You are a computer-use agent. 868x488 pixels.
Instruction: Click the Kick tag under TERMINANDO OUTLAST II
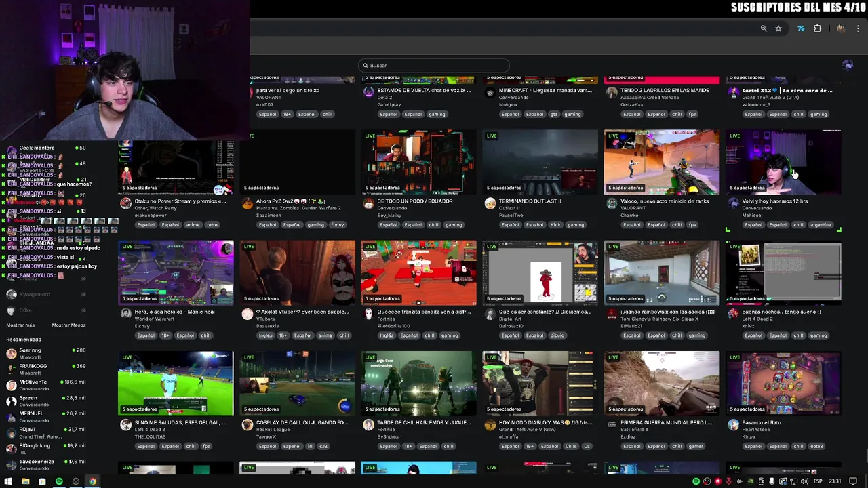click(x=555, y=225)
